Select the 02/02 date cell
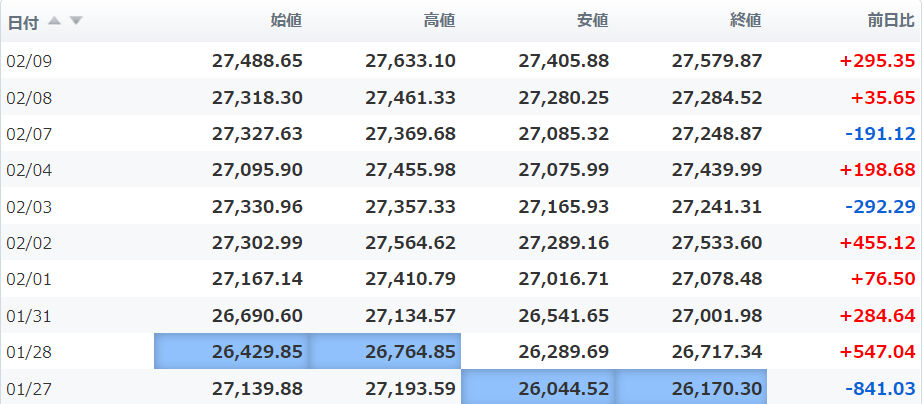 [29, 243]
